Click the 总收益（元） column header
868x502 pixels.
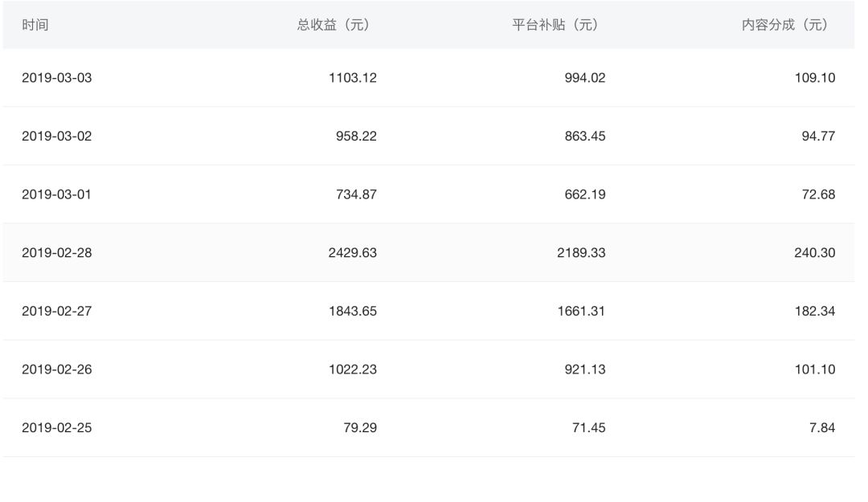[x=334, y=25]
